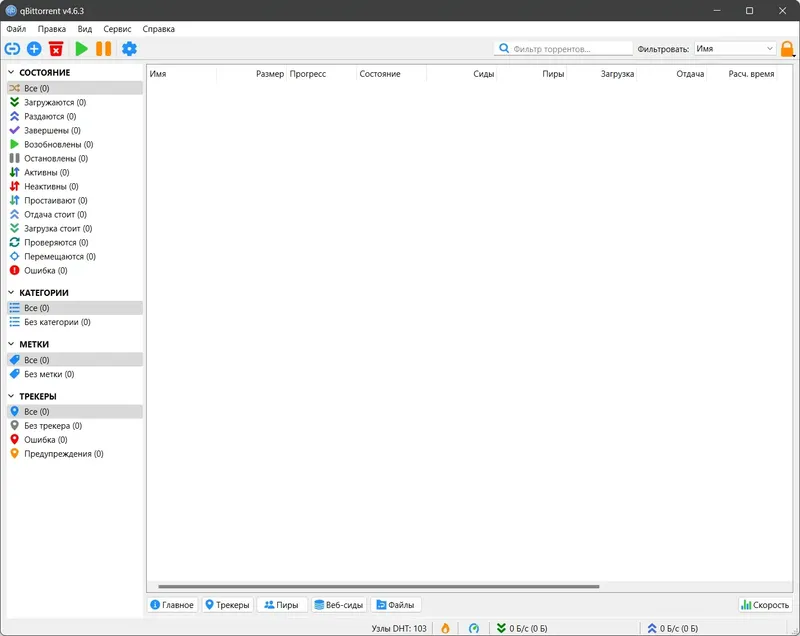Switch to the Пиры tab
The image size is (800, 636).
[281, 604]
